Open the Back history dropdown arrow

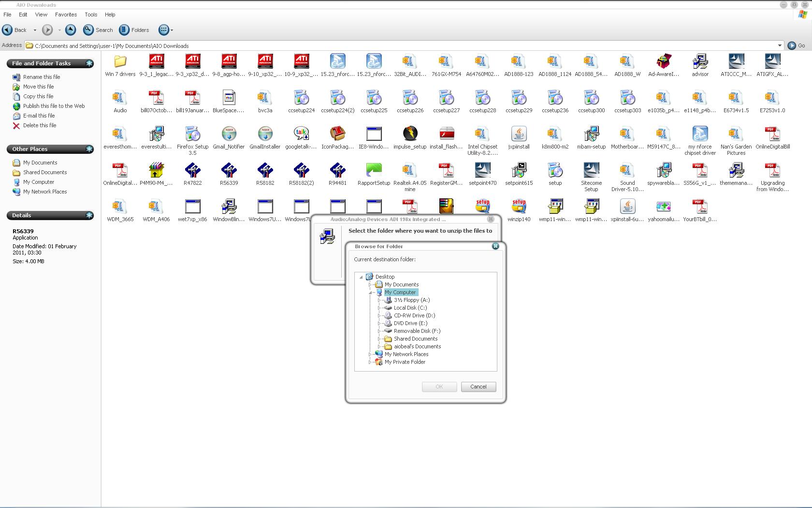35,30
